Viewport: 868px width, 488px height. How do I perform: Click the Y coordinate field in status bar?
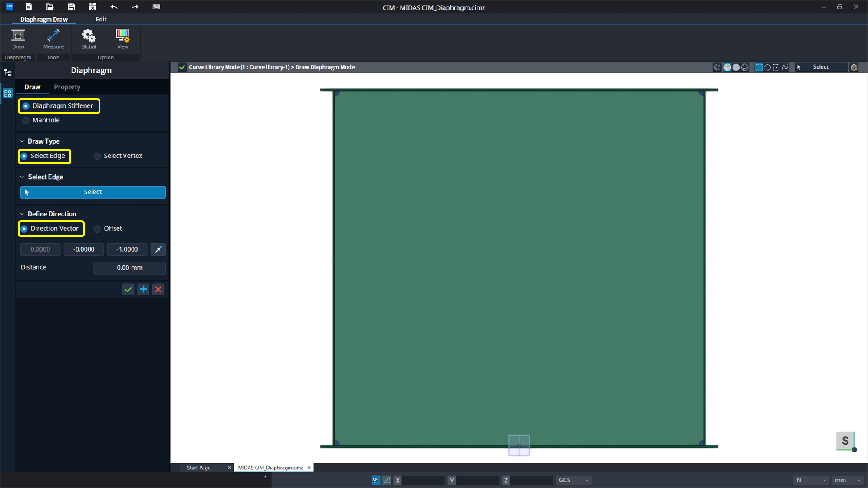click(x=477, y=480)
